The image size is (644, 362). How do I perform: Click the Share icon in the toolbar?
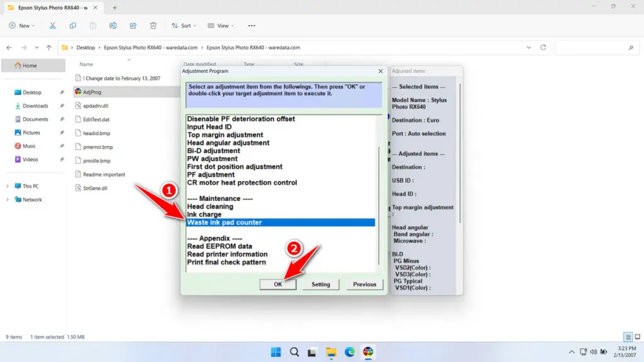133,25
